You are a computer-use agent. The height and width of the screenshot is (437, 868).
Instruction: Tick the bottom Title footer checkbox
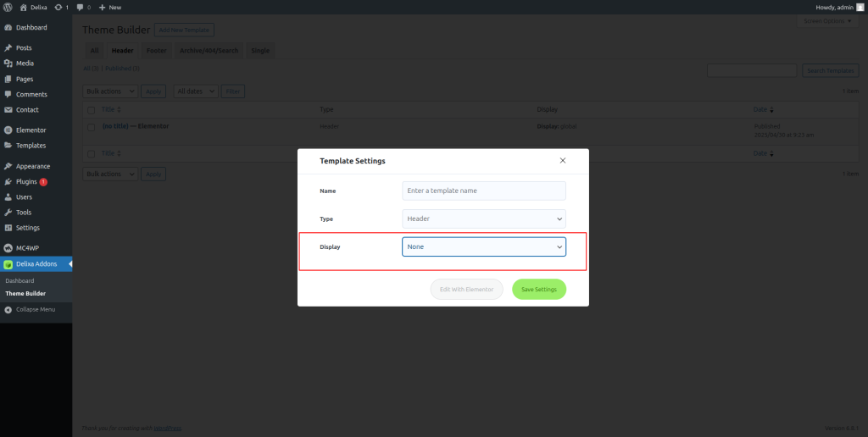point(92,153)
